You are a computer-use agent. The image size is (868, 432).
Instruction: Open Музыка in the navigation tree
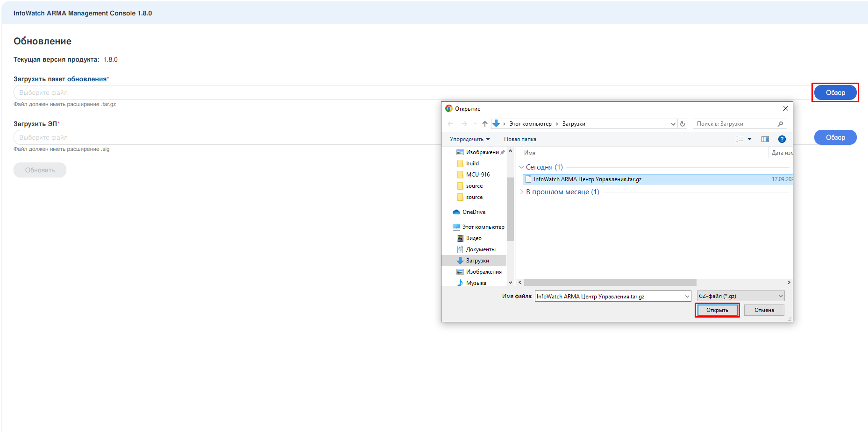(x=476, y=283)
